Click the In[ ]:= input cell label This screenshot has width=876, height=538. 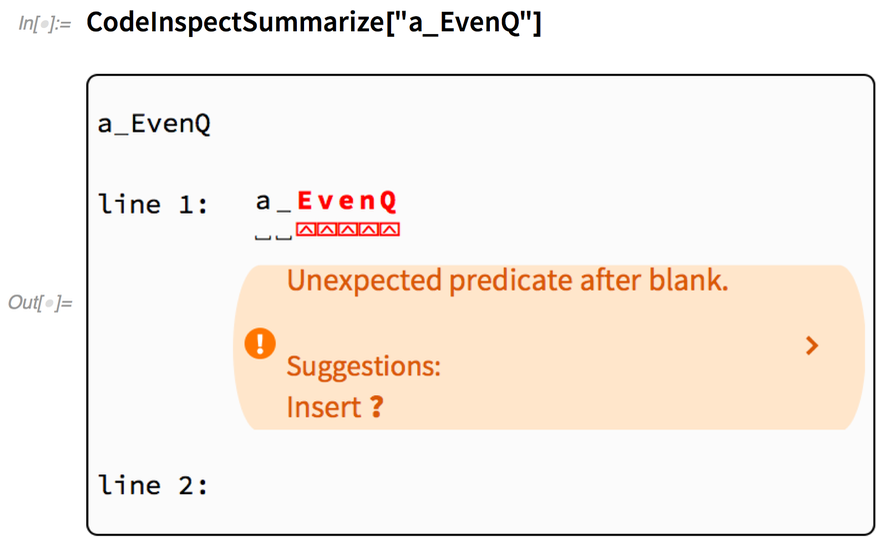(44, 24)
